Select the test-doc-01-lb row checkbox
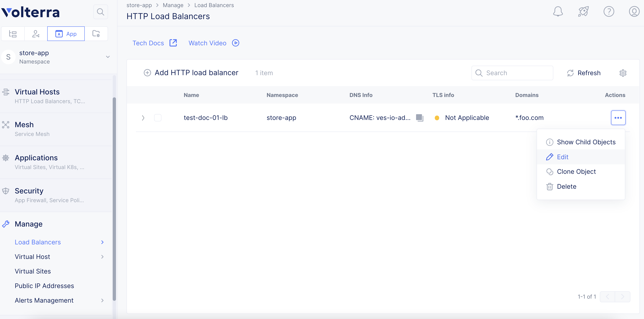 (x=157, y=118)
